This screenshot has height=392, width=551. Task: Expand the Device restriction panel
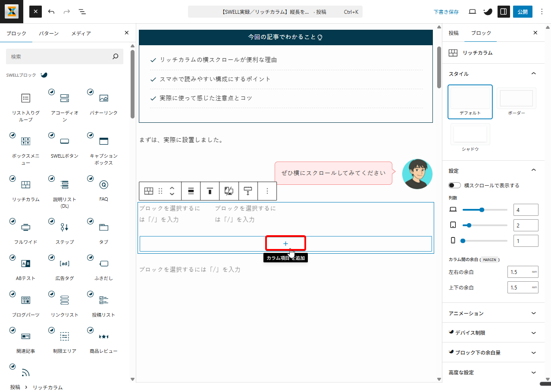coord(491,333)
